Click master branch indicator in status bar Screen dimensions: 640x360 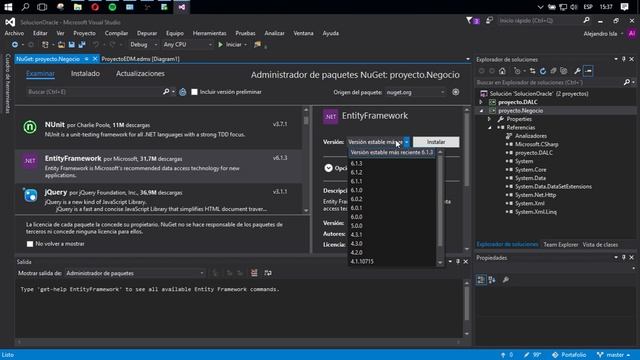coord(613,355)
